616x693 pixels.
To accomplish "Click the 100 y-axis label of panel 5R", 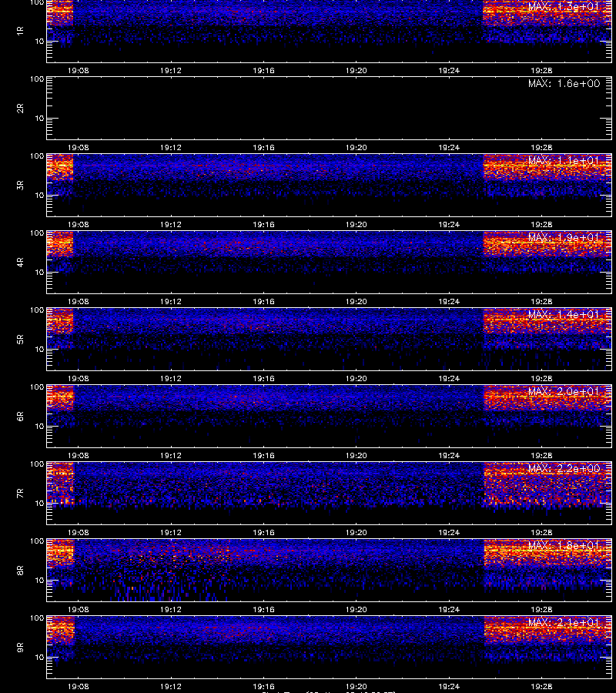I will click(x=37, y=310).
